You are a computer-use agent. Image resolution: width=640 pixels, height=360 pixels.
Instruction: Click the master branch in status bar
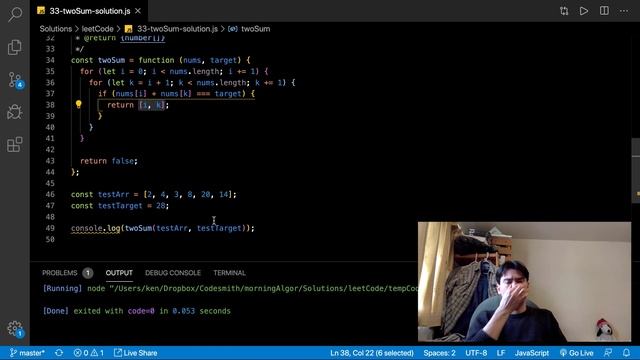pyautogui.click(x=27, y=353)
